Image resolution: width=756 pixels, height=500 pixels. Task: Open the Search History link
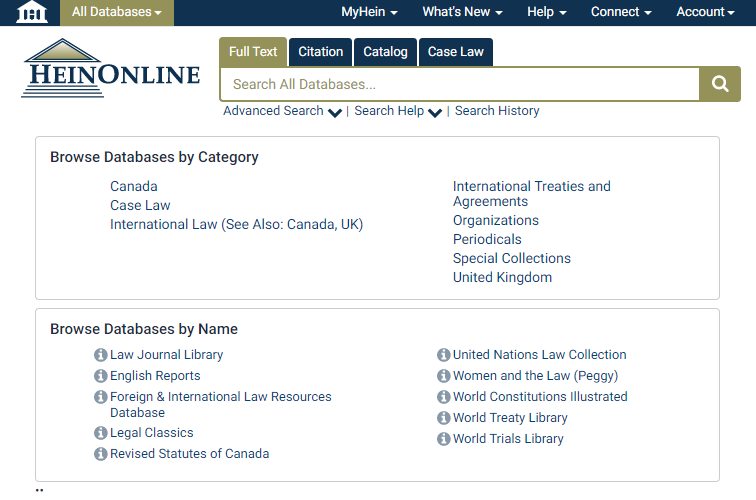point(497,111)
